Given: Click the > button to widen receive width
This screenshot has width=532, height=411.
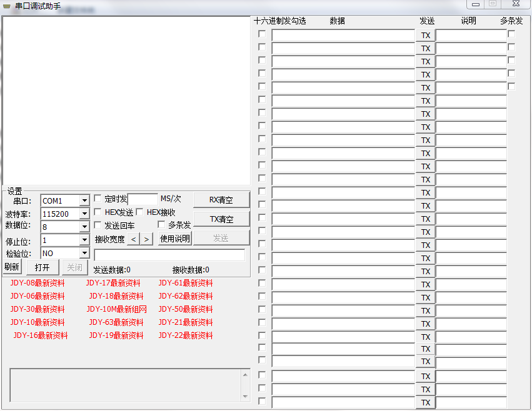Looking at the screenshot, I should pos(146,239).
